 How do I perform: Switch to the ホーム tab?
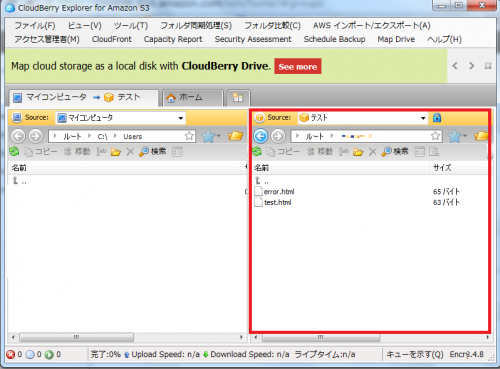click(x=192, y=98)
